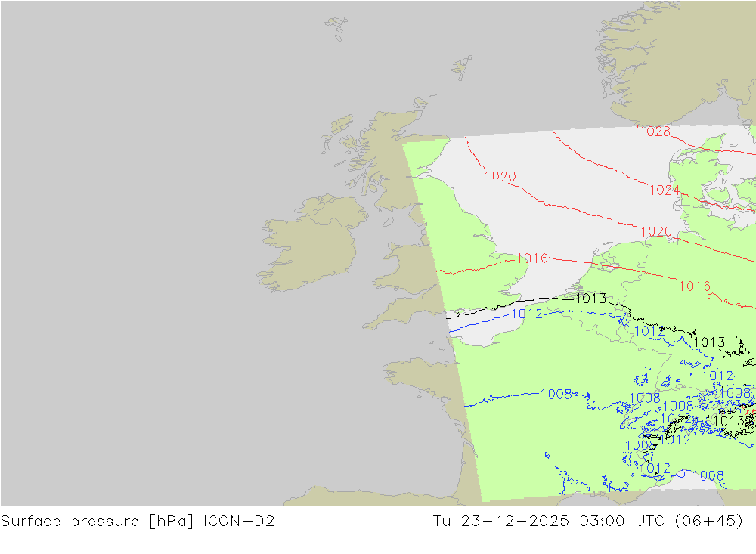Click the blue 1008 label over western France

(556, 395)
